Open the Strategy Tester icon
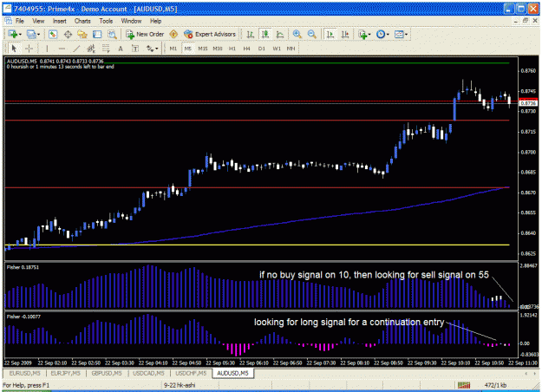The height and width of the screenshot is (392, 542). pos(112,34)
